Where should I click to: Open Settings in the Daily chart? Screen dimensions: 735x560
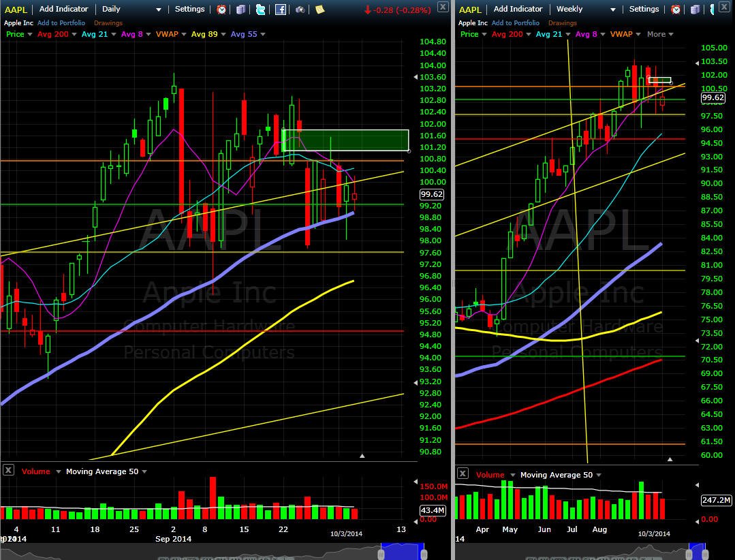pyautogui.click(x=189, y=9)
